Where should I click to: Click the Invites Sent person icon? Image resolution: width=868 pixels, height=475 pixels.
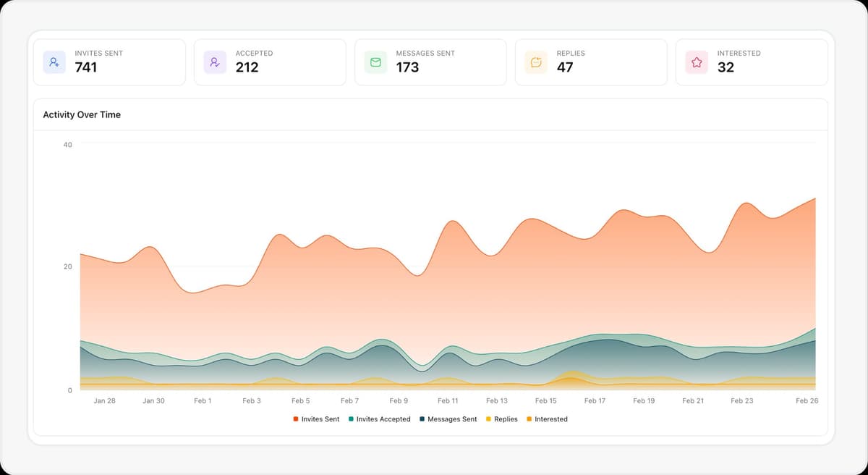click(x=54, y=62)
